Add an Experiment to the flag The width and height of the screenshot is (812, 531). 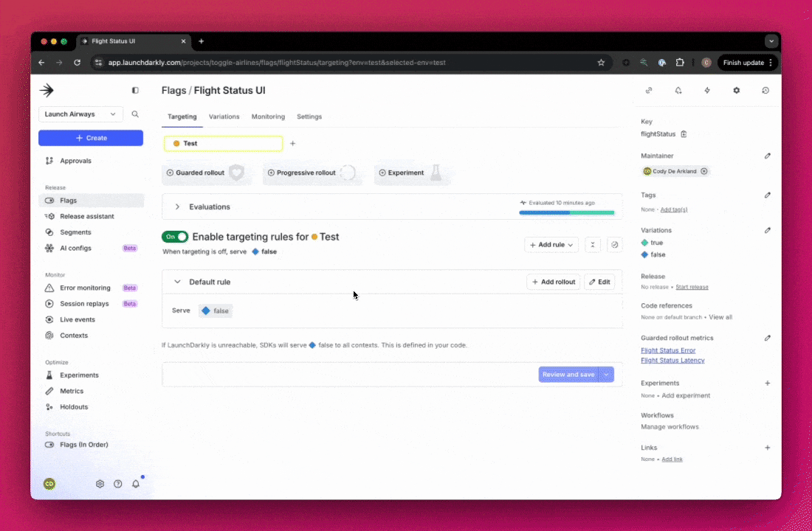pos(410,173)
